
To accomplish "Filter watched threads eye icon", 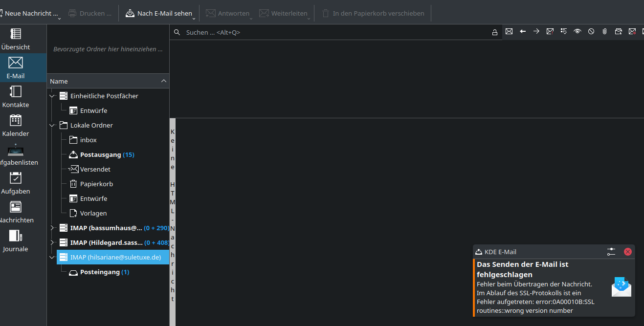I will [577, 31].
